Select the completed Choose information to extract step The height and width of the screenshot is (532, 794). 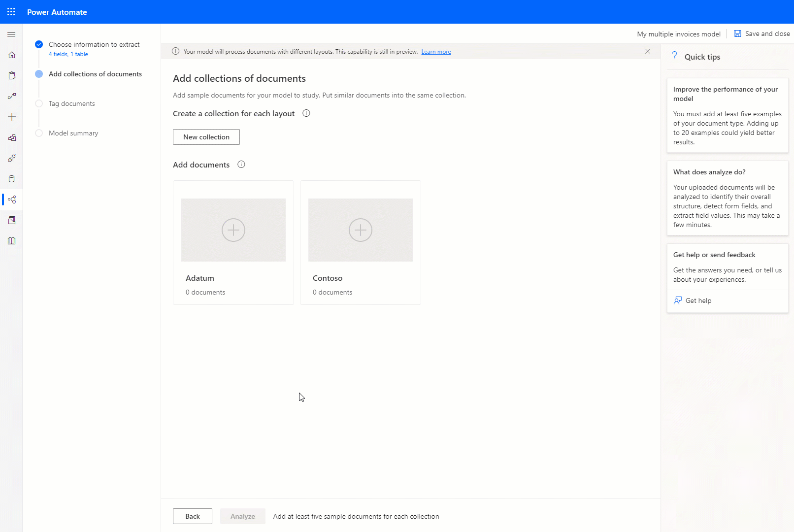coord(94,44)
